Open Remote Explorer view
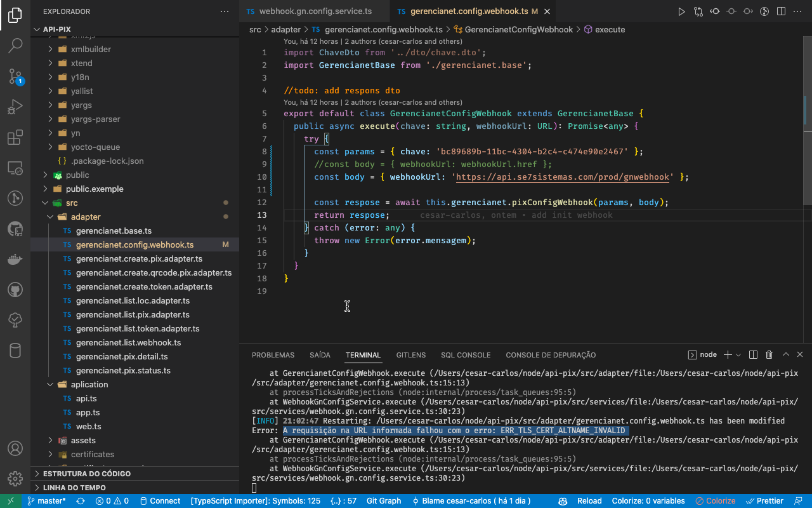The image size is (812, 508). pos(15,168)
